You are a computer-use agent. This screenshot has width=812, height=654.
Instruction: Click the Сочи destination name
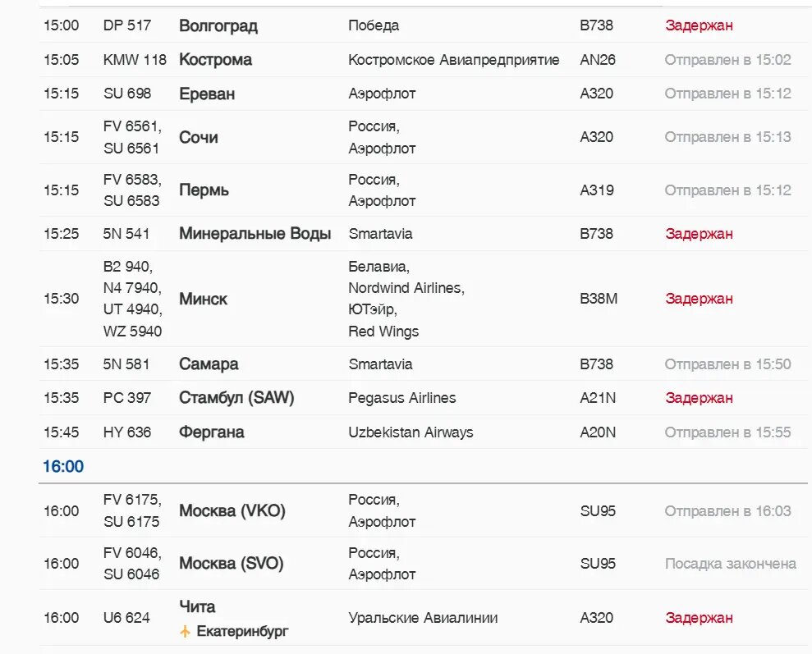point(199,137)
